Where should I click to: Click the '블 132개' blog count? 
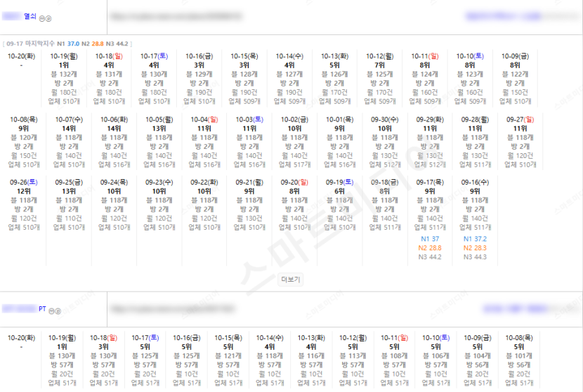[x=64, y=74]
